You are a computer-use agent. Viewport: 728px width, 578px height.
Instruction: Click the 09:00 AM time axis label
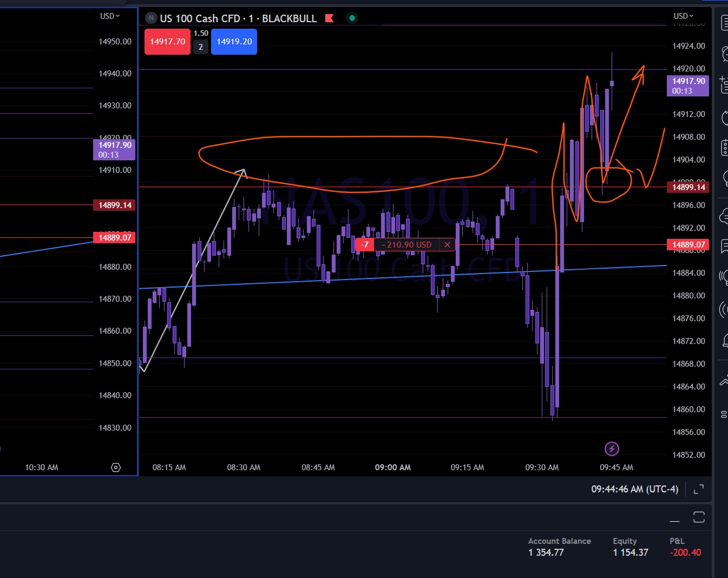[x=393, y=467]
